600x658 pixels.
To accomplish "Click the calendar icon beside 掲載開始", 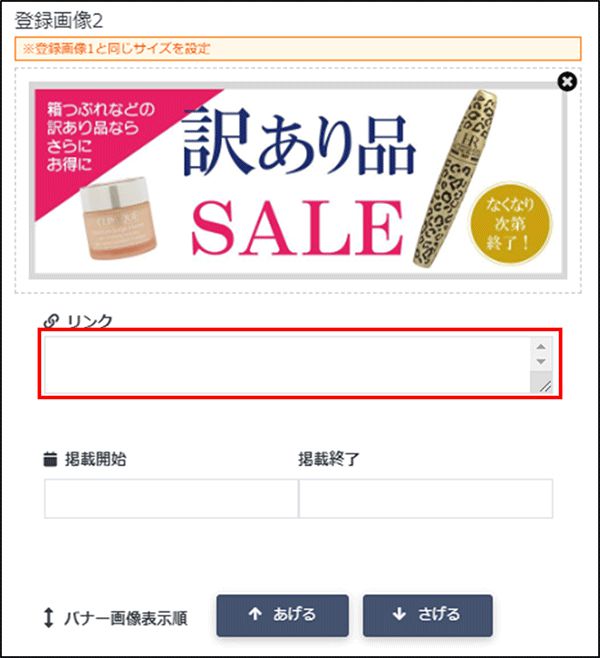I will [50, 459].
